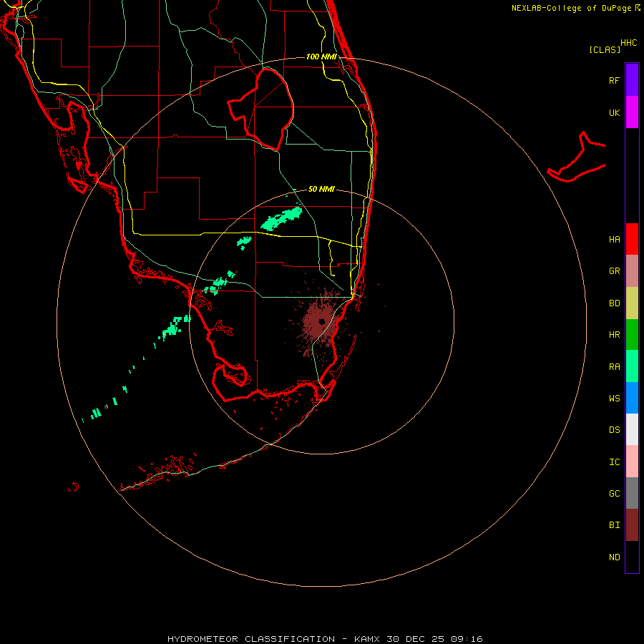Pick the RA light green legend swatch

click(632, 366)
